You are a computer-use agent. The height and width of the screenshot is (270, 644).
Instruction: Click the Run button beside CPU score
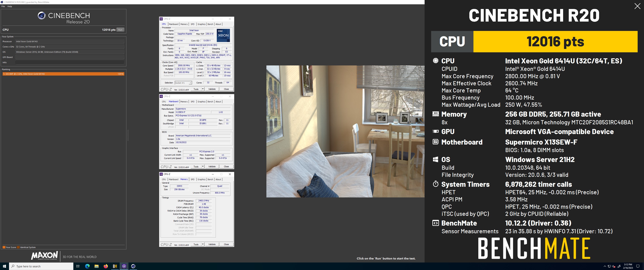pos(120,30)
